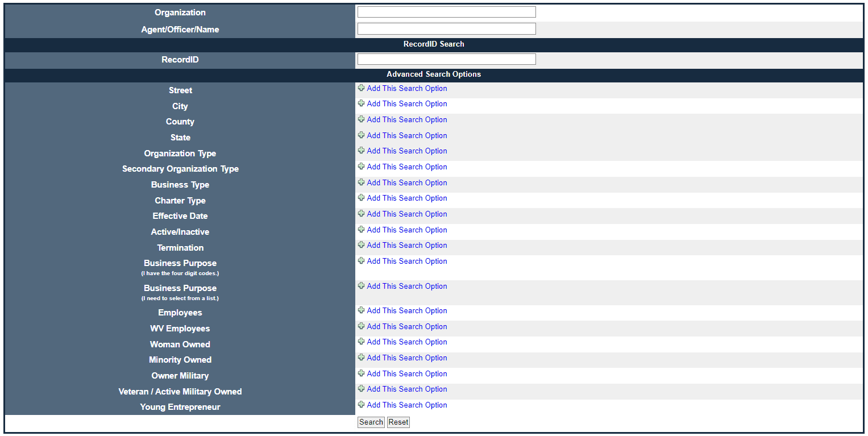
Task: Click the plus icon beside Young Entrepreneur
Action: 362,405
